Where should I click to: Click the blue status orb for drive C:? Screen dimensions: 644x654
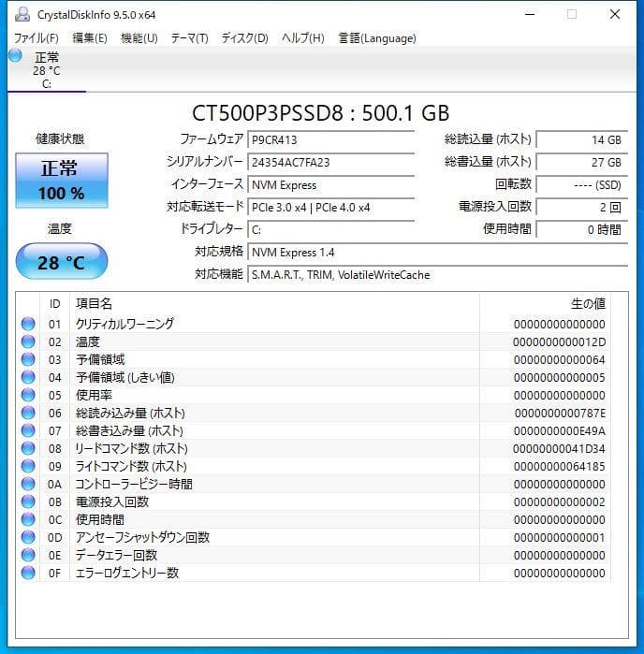pos(15,55)
